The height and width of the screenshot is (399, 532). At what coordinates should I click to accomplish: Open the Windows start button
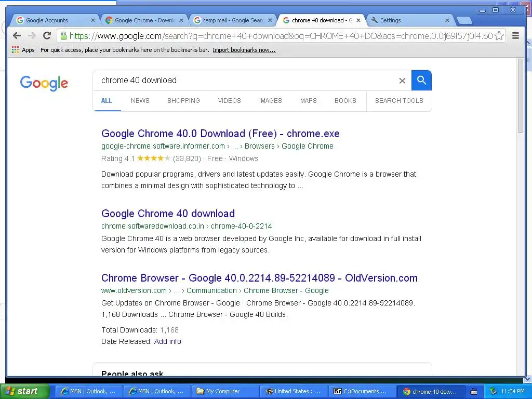pos(24,391)
